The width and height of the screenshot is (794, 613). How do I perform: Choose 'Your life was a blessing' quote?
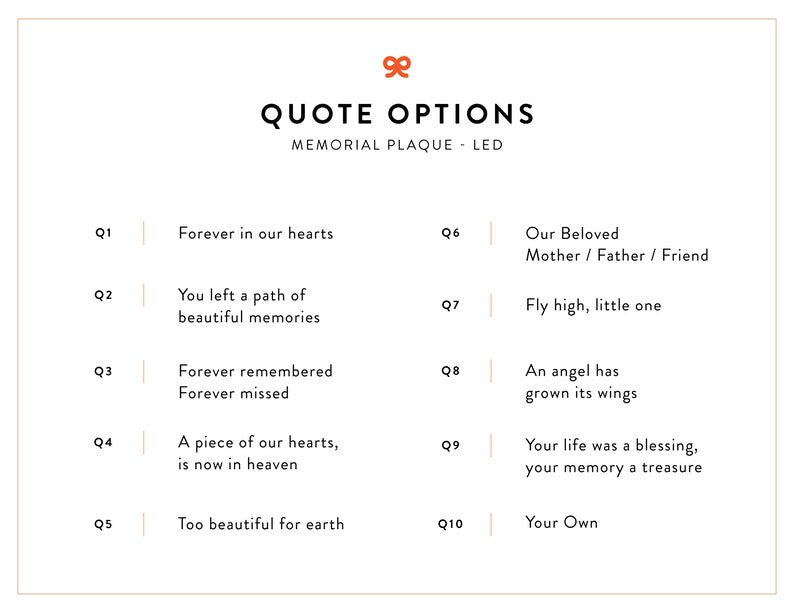(613, 456)
